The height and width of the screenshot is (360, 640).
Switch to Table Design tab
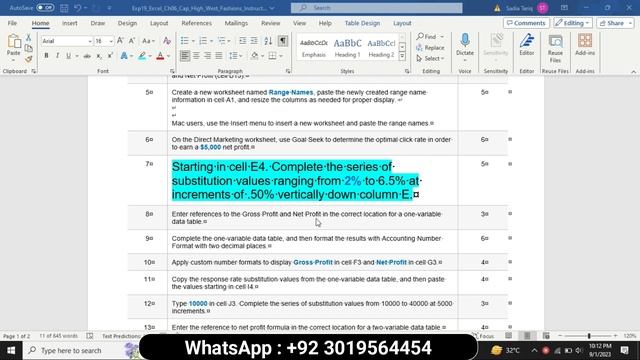click(x=362, y=23)
